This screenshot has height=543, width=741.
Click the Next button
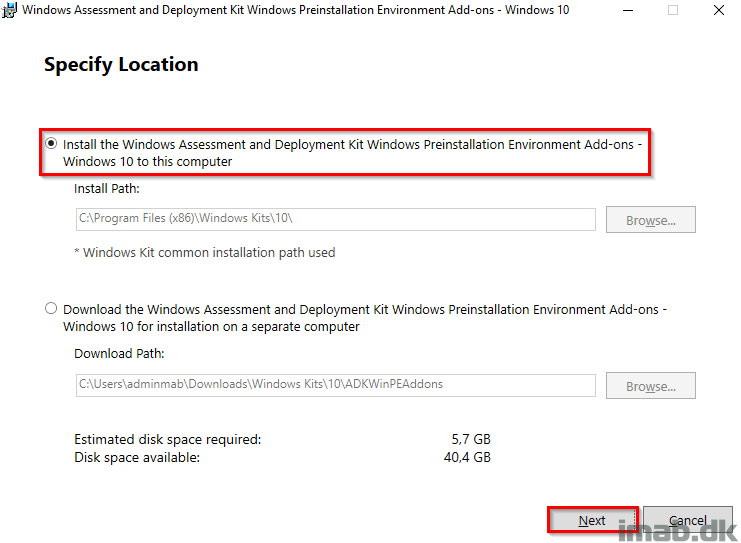tap(593, 520)
